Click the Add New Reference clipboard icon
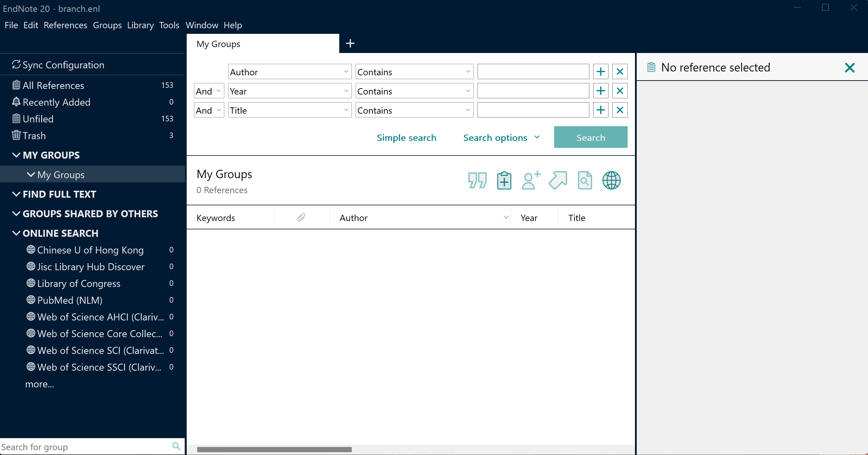 (504, 180)
